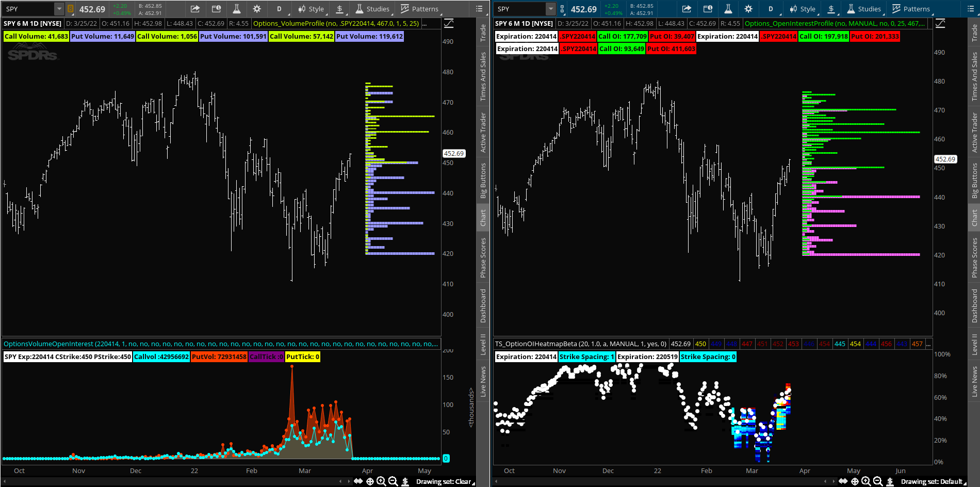Viewport: 980px width, 487px height.
Task: Click zoom in magnifier on left chart
Action: [381, 481]
